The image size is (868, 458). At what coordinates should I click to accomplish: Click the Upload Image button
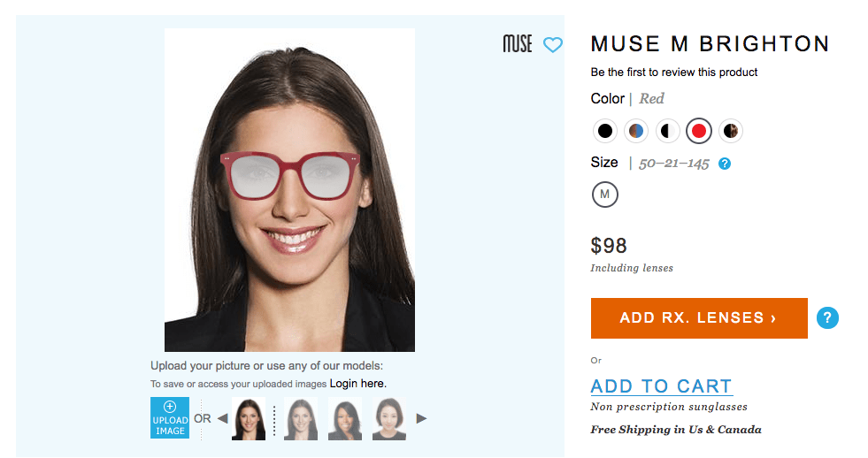pyautogui.click(x=170, y=418)
